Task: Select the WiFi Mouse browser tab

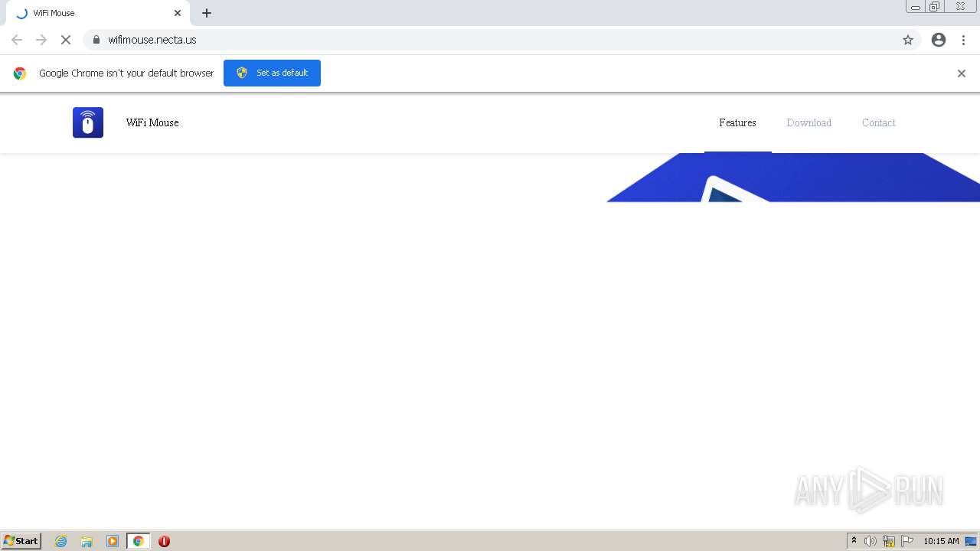Action: pyautogui.click(x=97, y=13)
